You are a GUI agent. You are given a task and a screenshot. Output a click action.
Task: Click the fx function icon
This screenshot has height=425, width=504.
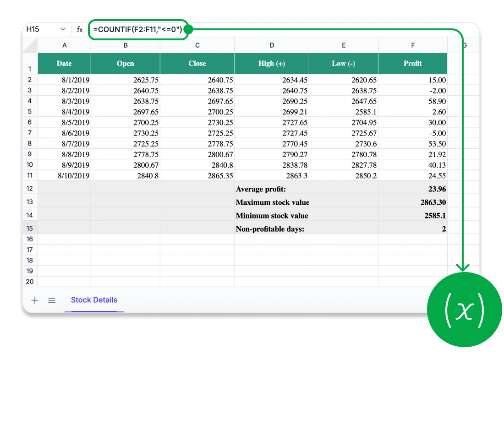click(x=79, y=28)
